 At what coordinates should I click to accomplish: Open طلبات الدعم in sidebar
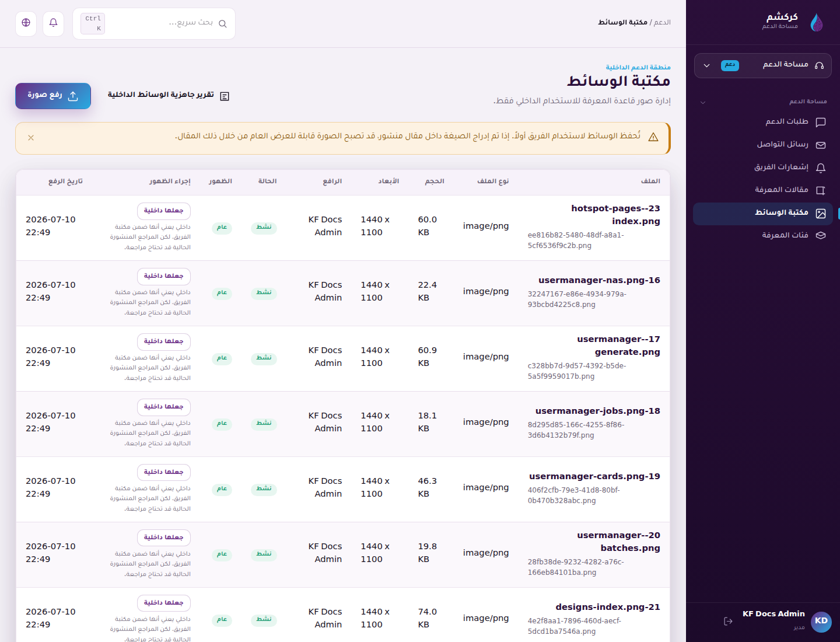[763, 122]
